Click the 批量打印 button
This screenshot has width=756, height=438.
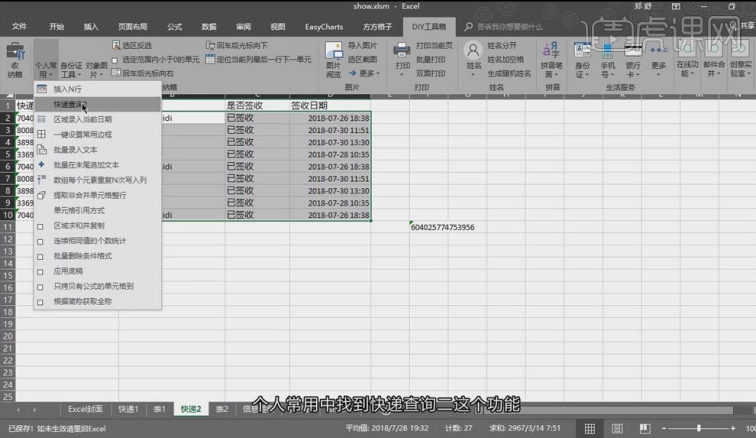click(x=431, y=59)
